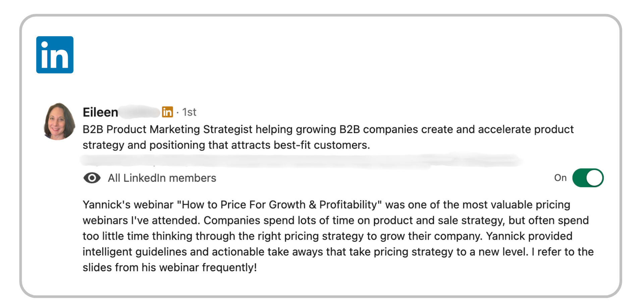644x307 pixels.
Task: Turn off the green visibility toggle
Action: pos(588,178)
